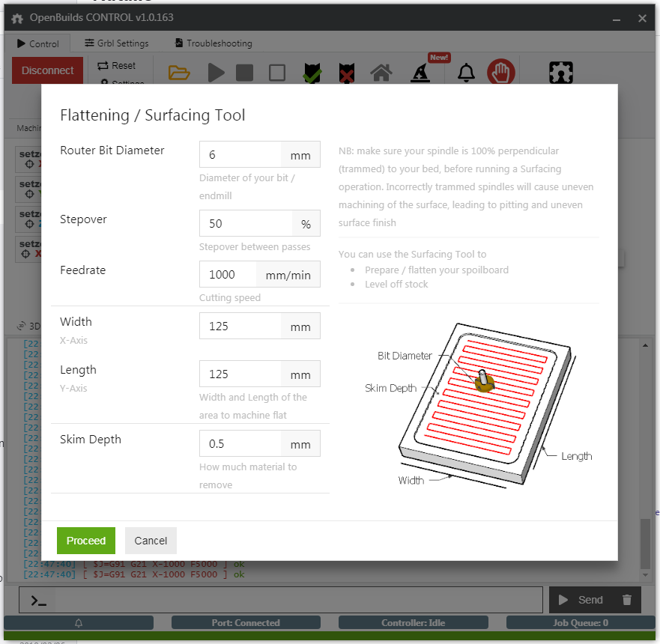Switch to the Grbl Settings tab

(x=116, y=43)
